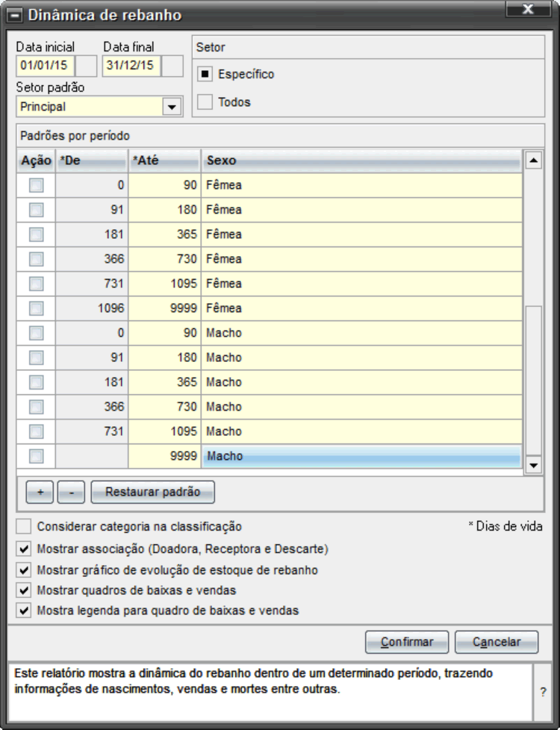Remove a period row with minus button
The height and width of the screenshot is (730, 560).
click(71, 492)
